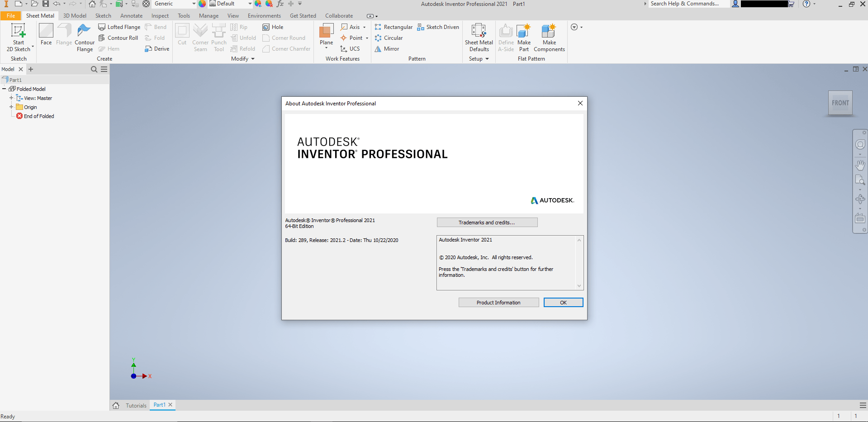Click the Mirror tool
Image resolution: width=868 pixels, height=422 pixels.
(x=387, y=49)
